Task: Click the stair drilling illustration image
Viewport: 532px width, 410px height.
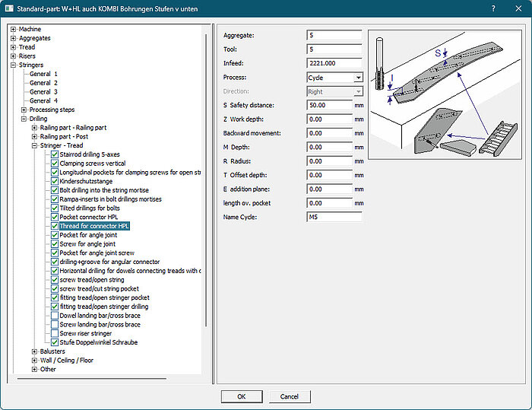Action: 443,94
